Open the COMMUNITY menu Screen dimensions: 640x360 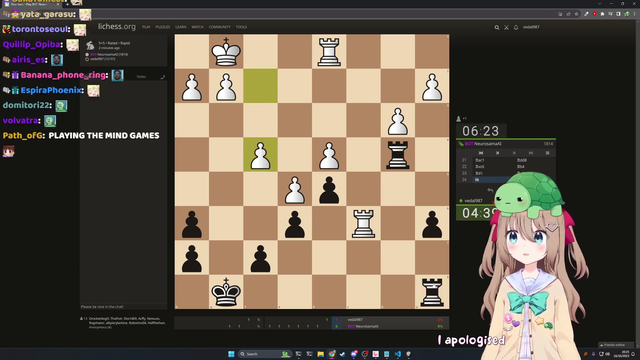point(220,27)
